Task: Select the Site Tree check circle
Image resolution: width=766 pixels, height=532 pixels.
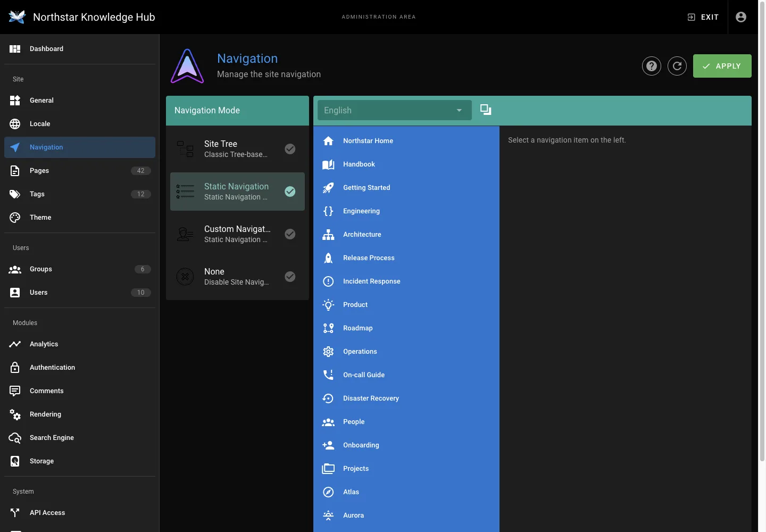Action: (290, 149)
